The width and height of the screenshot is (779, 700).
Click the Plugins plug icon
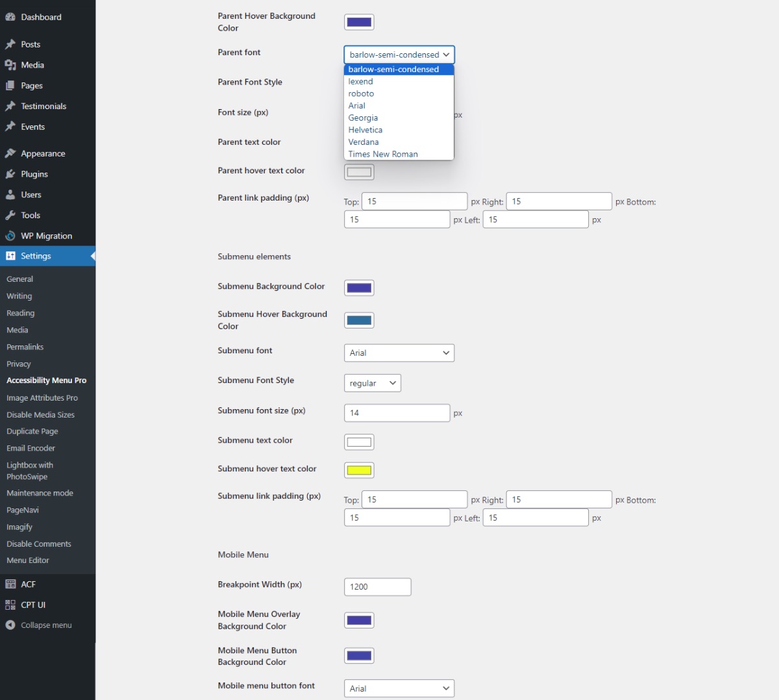tap(10, 174)
